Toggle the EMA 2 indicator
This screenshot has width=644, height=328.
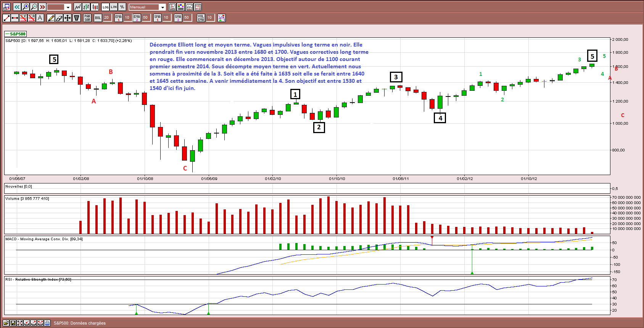pyautogui.click(x=137, y=18)
